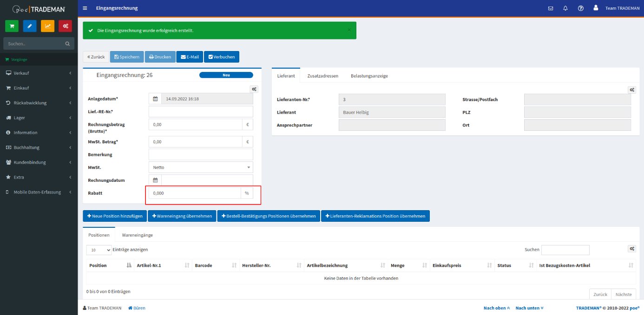Expand the Verkauf sidebar menu
This screenshot has width=644, height=315.
coord(39,73)
